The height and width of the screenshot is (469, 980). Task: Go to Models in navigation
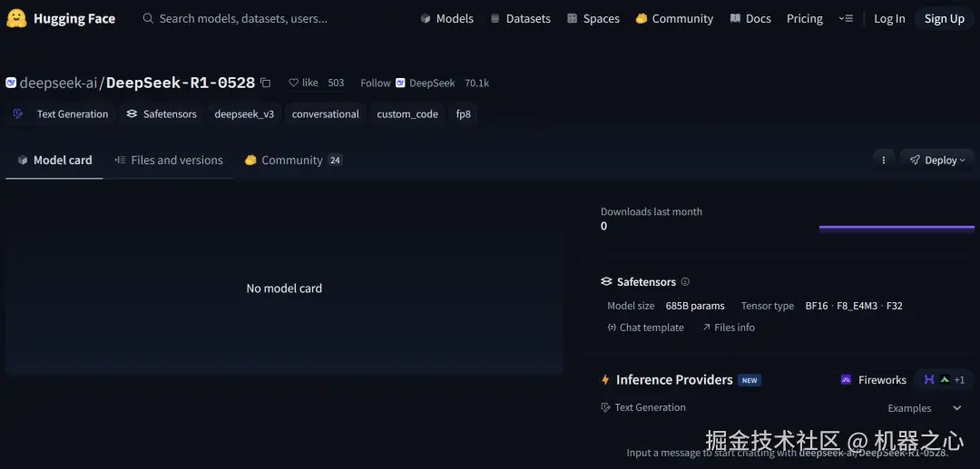coord(446,19)
